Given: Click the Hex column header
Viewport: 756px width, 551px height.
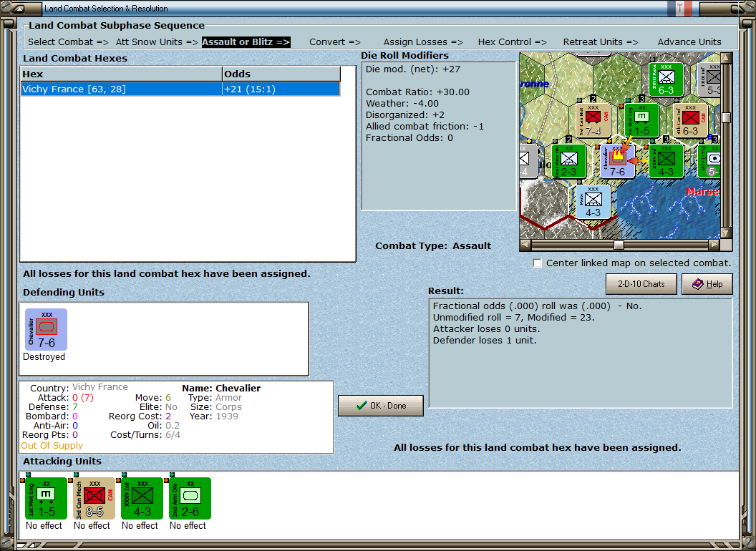Looking at the screenshot, I should [x=122, y=74].
